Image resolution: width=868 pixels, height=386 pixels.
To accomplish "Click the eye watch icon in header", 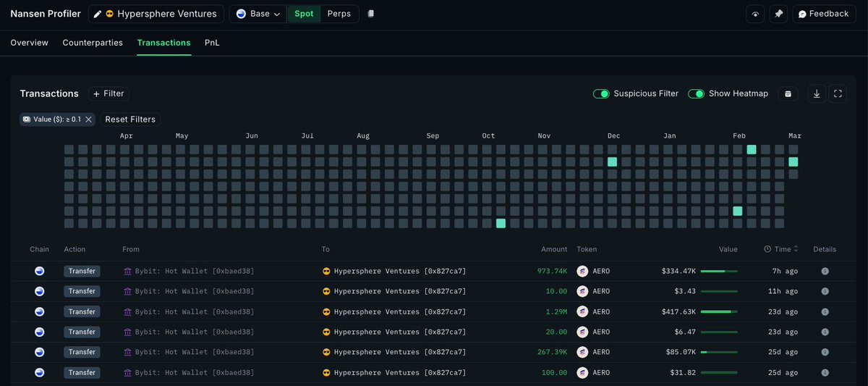I will pyautogui.click(x=755, y=14).
